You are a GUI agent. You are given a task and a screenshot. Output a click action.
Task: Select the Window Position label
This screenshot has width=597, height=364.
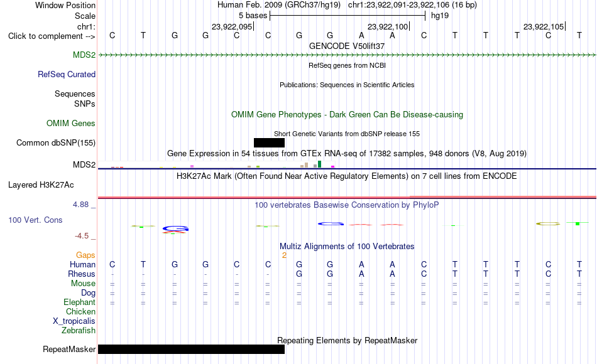pyautogui.click(x=65, y=5)
